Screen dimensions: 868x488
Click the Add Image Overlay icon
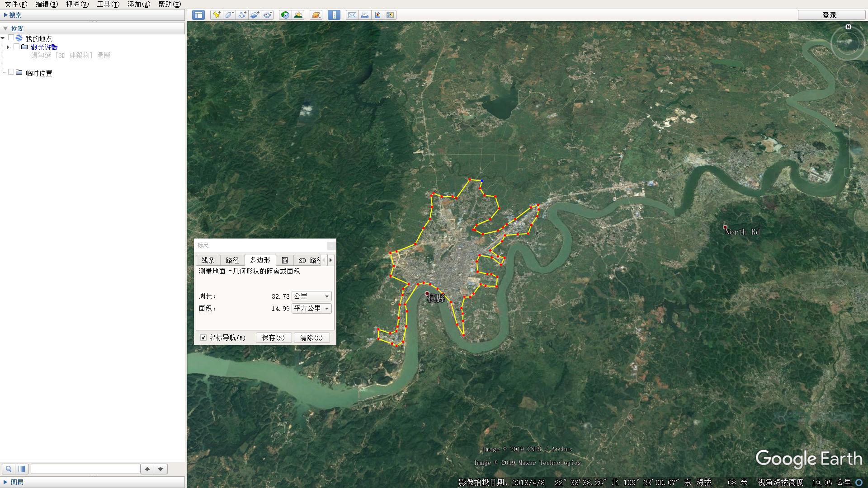(x=255, y=15)
